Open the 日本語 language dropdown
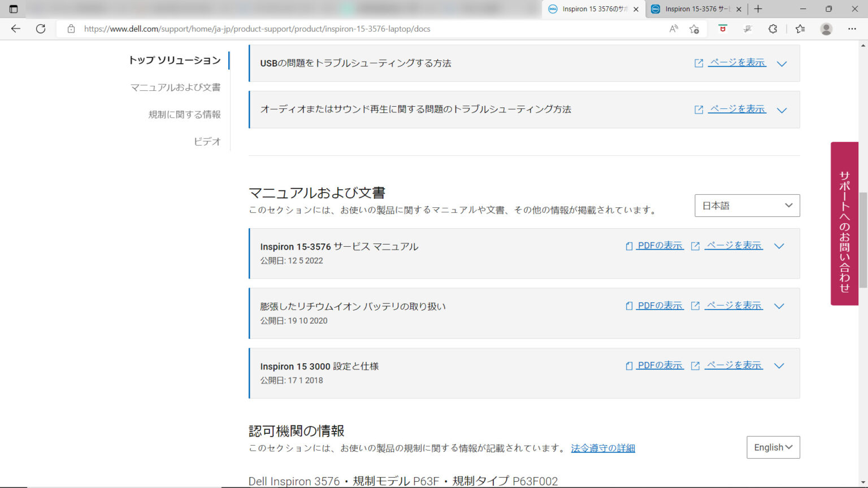 (747, 205)
